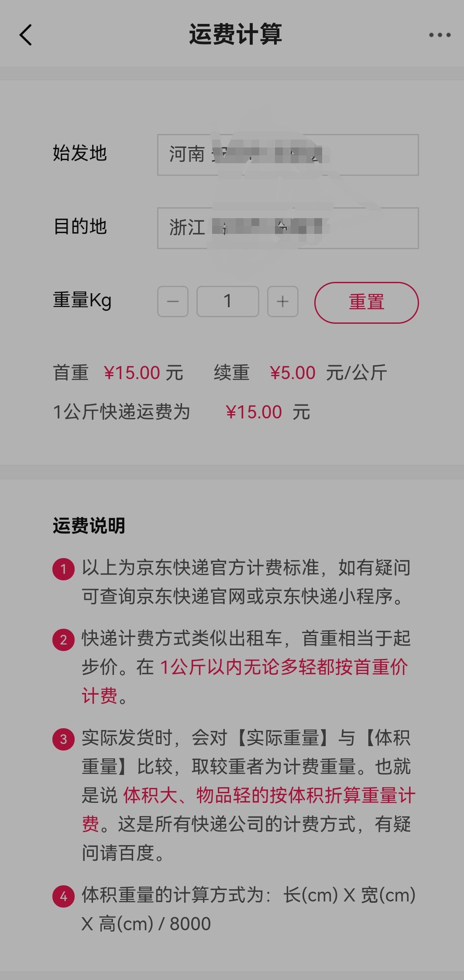464x980 pixels.
Task: Open the 目的地 destination selector showing 浙江
Action: pos(288,228)
